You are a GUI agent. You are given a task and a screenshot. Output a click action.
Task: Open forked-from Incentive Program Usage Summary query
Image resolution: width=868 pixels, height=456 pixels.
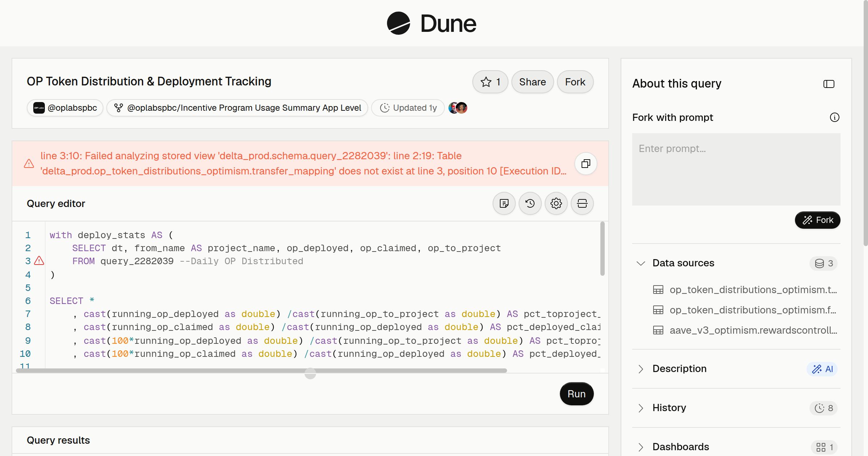(x=237, y=108)
